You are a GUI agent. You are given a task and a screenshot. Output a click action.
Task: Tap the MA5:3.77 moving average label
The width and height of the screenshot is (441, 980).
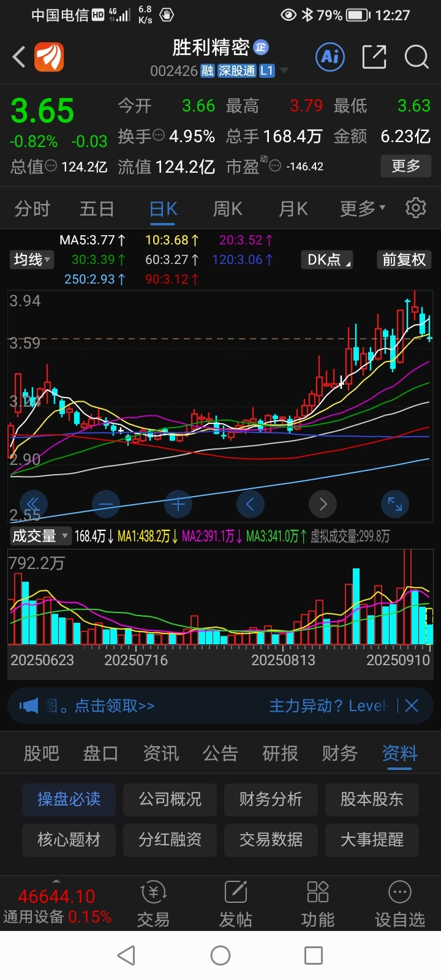[x=92, y=240]
